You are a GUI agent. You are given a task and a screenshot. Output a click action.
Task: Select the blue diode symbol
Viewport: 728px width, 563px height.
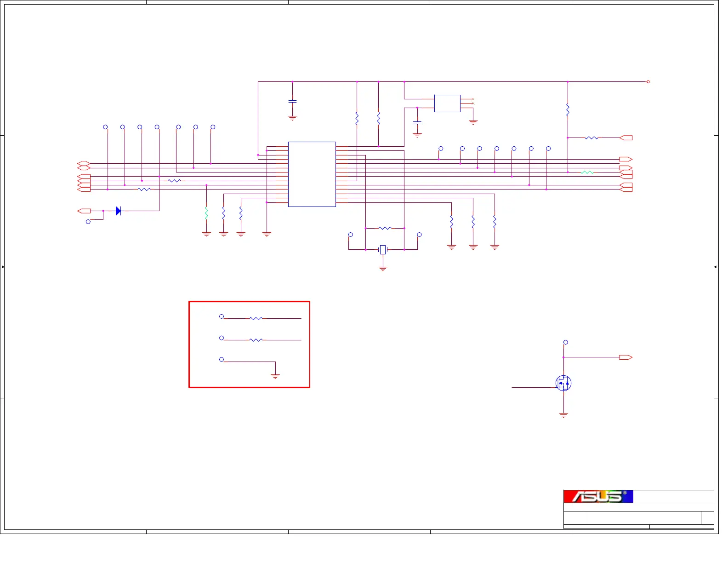coord(118,211)
